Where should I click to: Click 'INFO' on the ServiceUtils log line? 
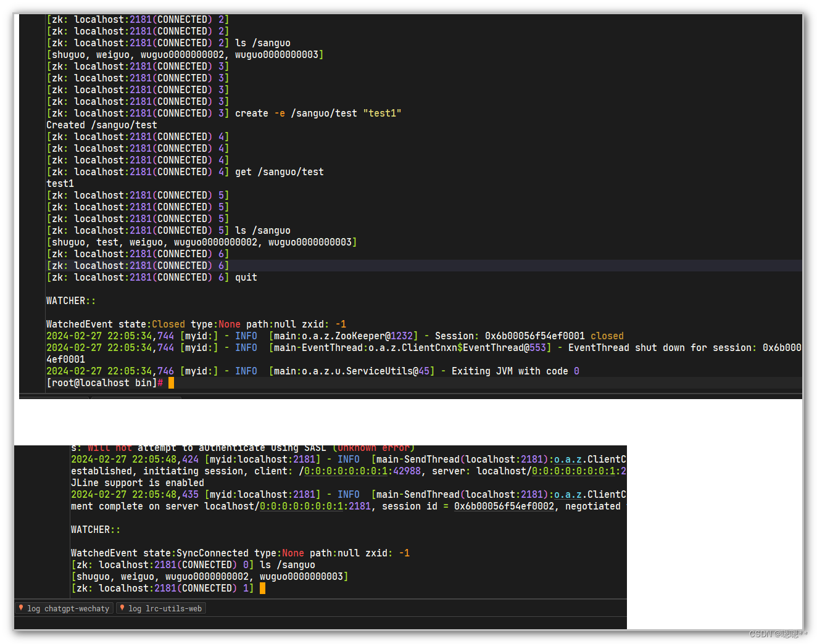246,371
